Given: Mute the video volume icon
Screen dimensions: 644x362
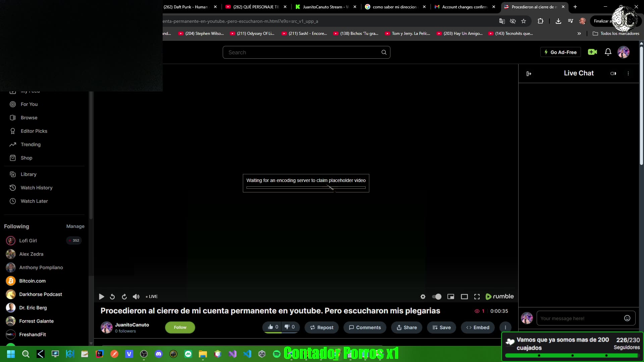Looking at the screenshot, I should pyautogui.click(x=136, y=297).
